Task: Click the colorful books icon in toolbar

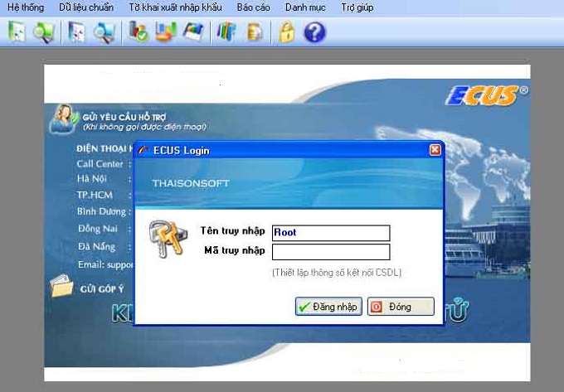Action: pyautogui.click(x=225, y=32)
